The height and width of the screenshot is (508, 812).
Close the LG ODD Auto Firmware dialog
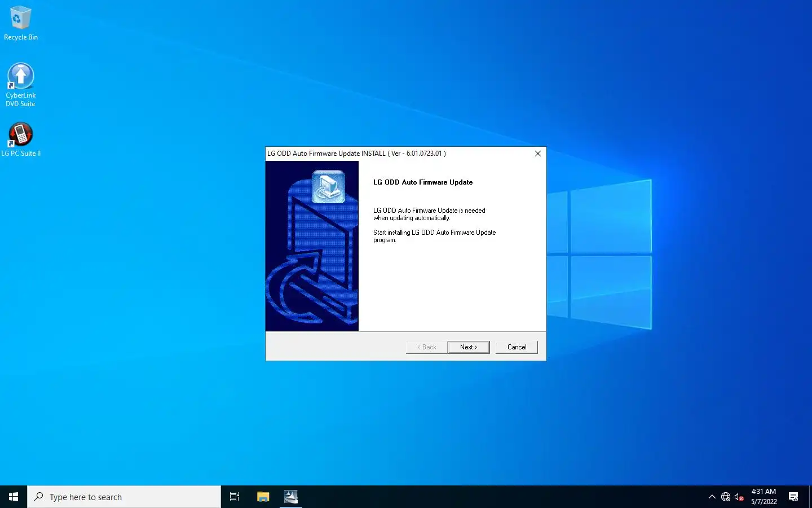pos(537,154)
